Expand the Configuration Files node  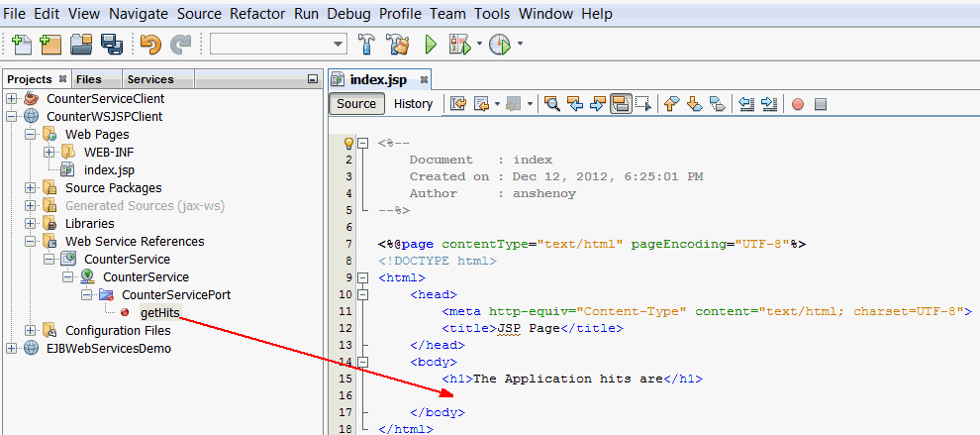tap(30, 331)
